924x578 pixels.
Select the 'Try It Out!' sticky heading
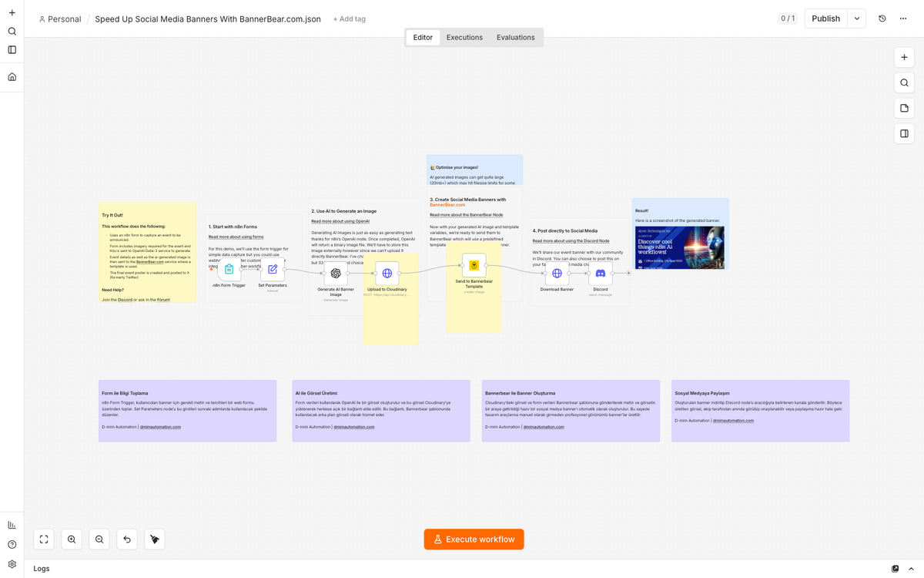112,215
